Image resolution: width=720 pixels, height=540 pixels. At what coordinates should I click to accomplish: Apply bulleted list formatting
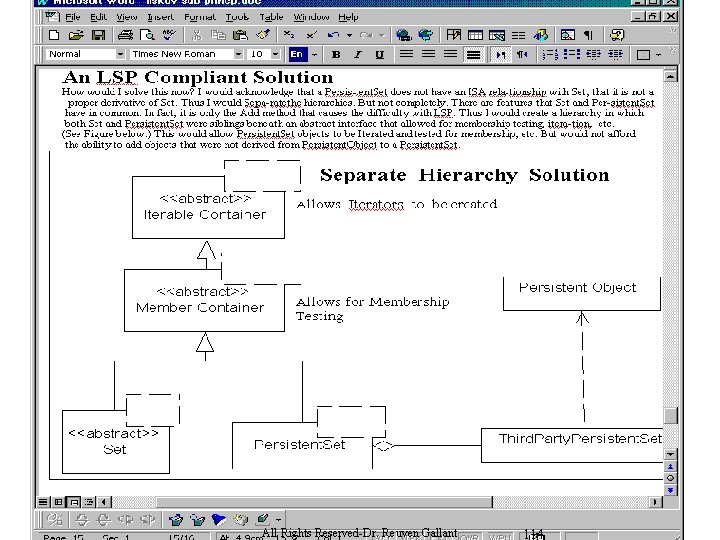coord(572,55)
